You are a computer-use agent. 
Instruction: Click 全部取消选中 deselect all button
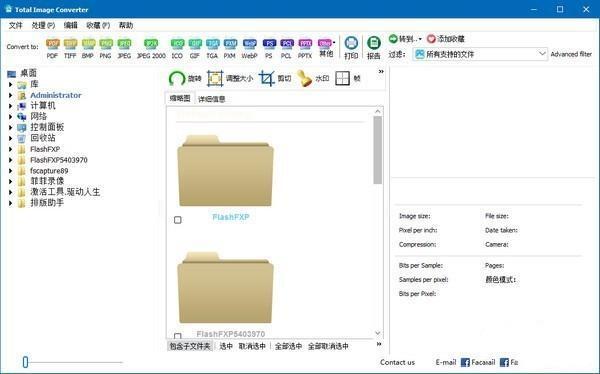[x=328, y=346]
